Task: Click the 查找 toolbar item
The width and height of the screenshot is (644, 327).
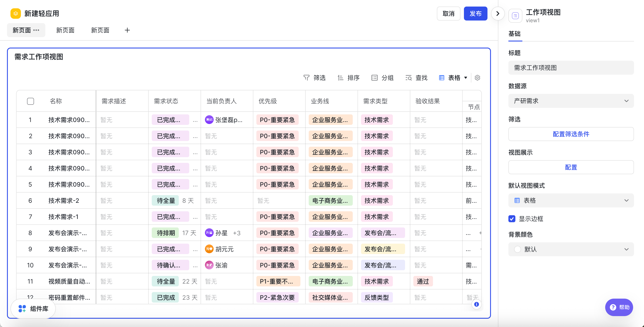Action: coord(416,78)
